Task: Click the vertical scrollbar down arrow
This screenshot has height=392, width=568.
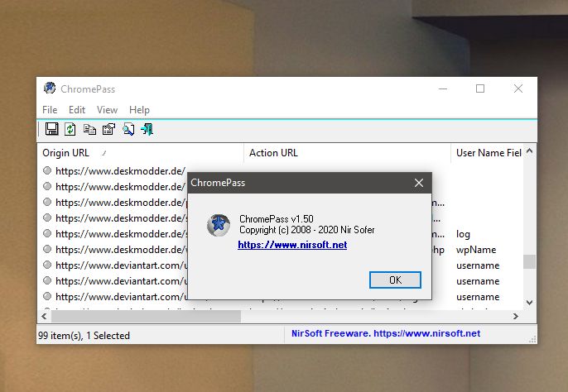Action: point(529,303)
